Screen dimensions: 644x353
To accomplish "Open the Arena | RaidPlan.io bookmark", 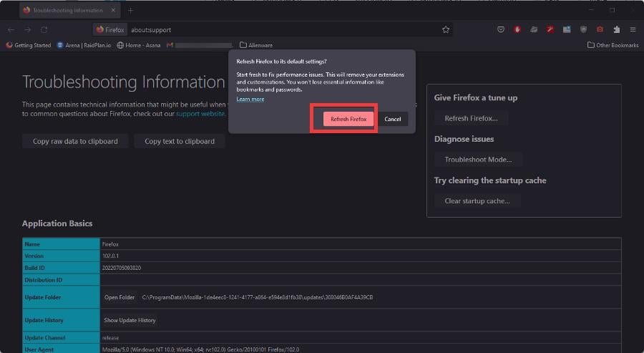I will (84, 45).
